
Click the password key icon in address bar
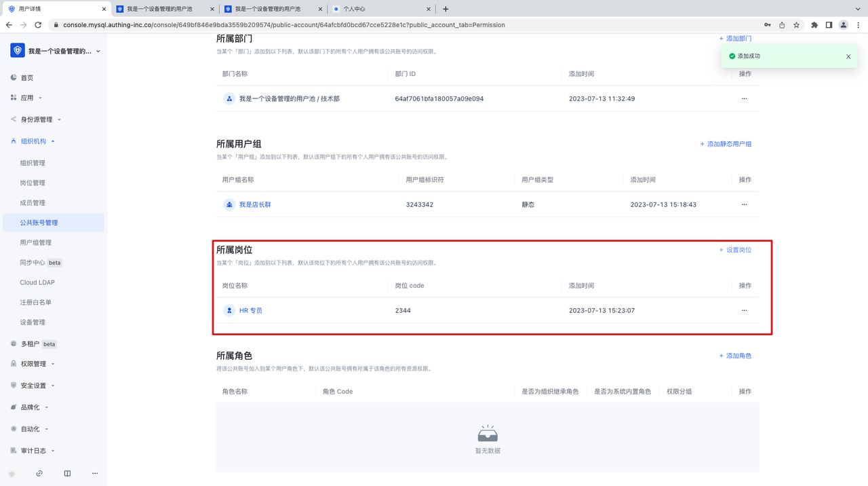[x=767, y=25]
